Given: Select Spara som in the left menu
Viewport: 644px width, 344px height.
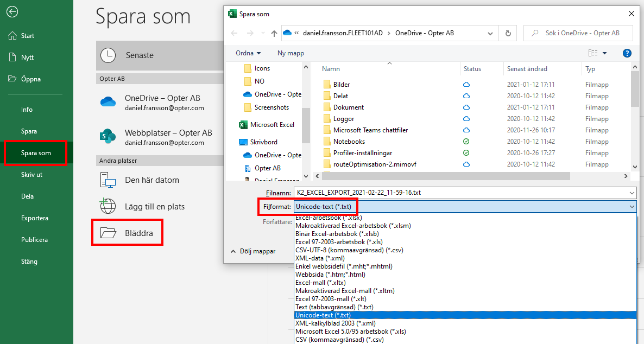Looking at the screenshot, I should pos(36,153).
